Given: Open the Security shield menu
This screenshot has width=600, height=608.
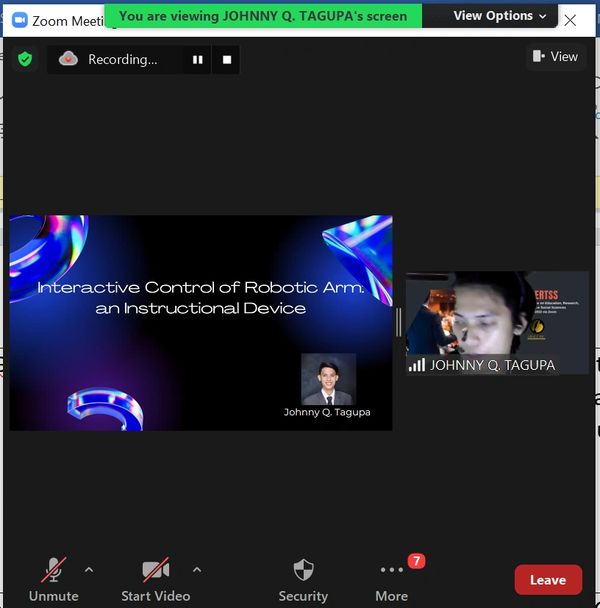Looking at the screenshot, I should (303, 579).
